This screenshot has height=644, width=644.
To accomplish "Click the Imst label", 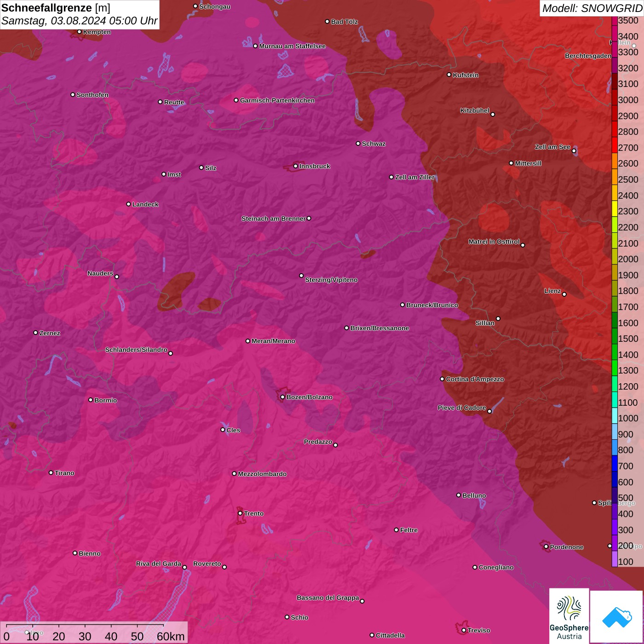I will 174,174.
